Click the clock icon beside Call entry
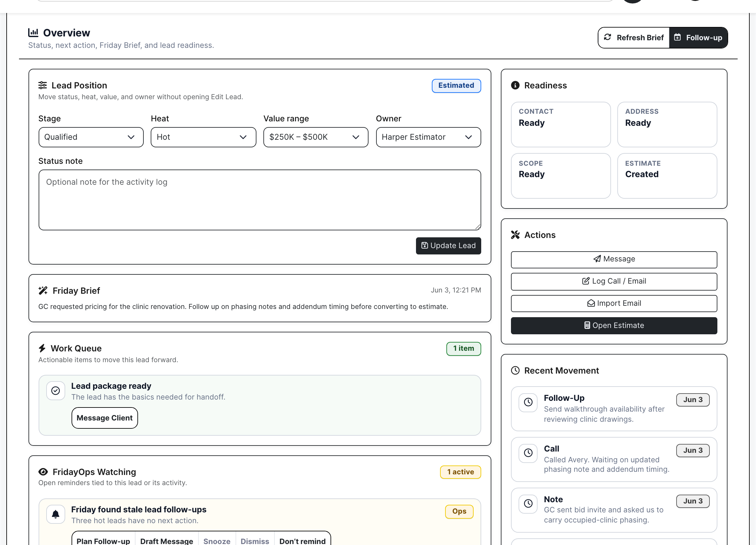This screenshot has height=545, width=756. click(528, 453)
